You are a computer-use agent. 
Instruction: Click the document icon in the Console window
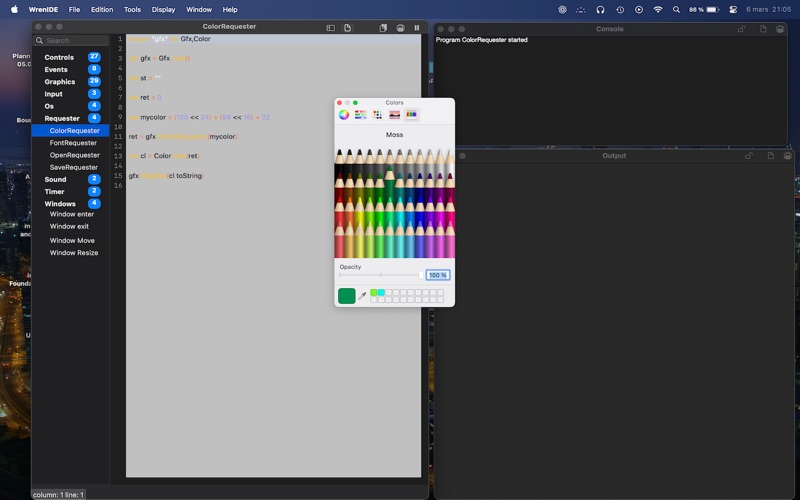coord(763,29)
